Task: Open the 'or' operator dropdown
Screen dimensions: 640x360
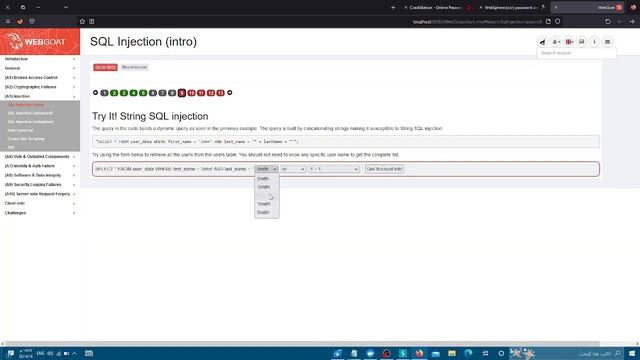Action: click(x=293, y=169)
